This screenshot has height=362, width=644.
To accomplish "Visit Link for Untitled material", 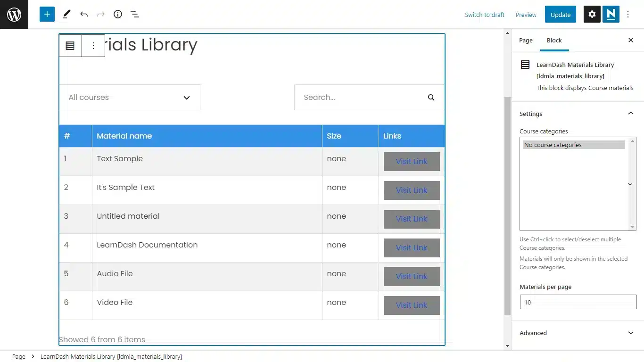I will 412,219.
